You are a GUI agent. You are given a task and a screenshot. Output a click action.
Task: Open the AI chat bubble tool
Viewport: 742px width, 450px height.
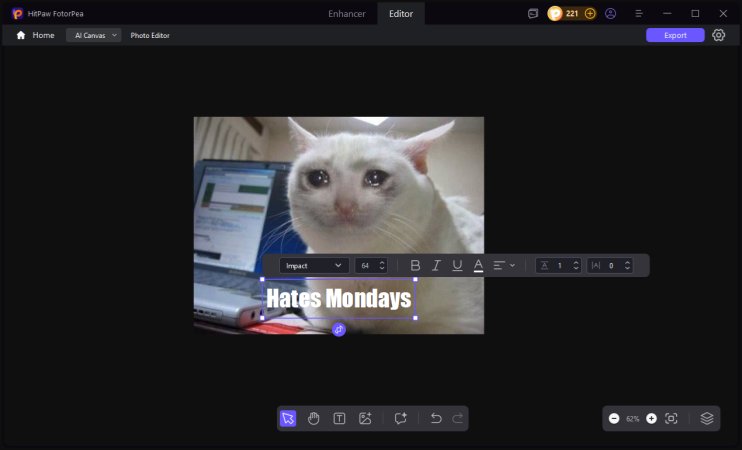tap(400, 418)
